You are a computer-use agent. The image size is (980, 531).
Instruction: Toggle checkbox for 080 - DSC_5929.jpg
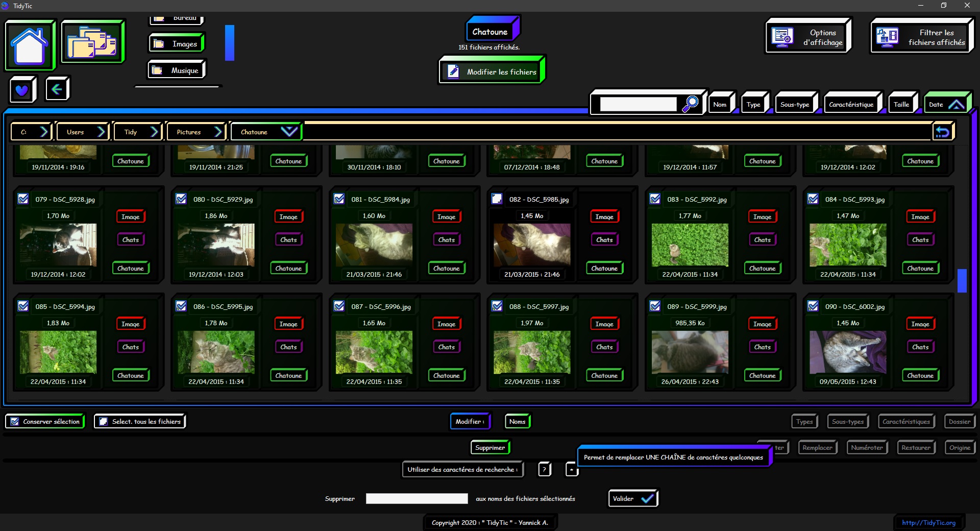(x=181, y=199)
